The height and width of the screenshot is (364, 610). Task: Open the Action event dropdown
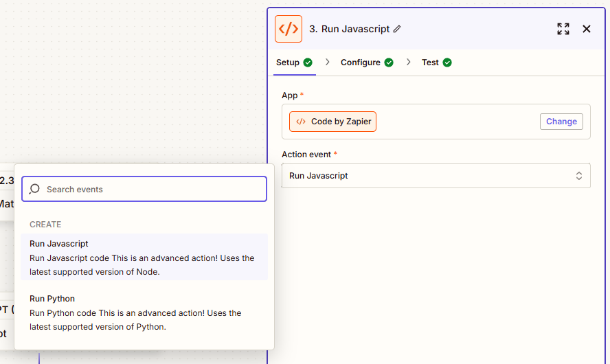(436, 176)
